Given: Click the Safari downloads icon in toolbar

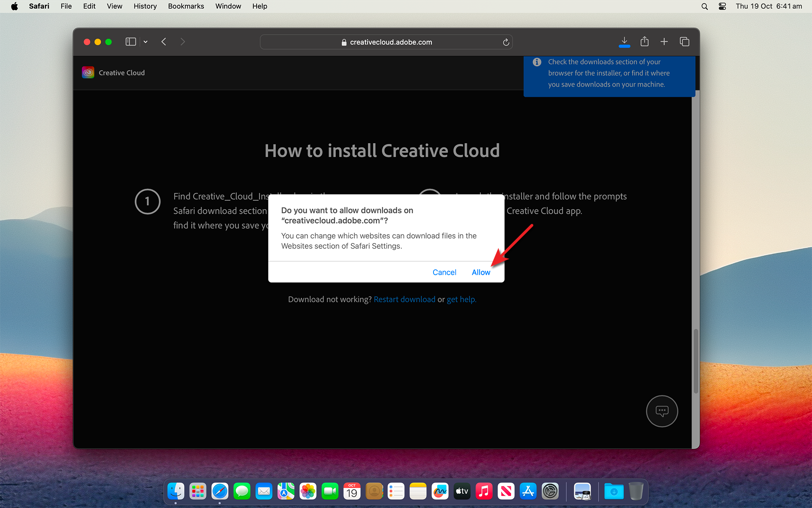Looking at the screenshot, I should pyautogui.click(x=624, y=41).
